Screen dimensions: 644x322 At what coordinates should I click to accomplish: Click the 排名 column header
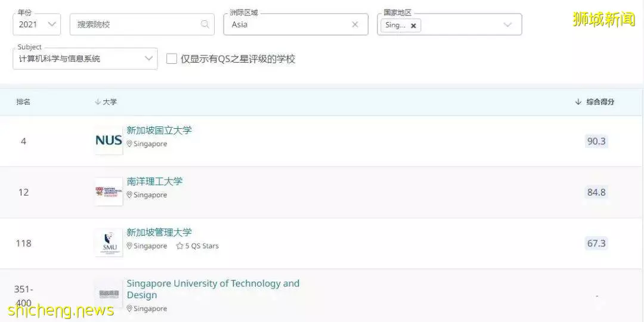23,102
